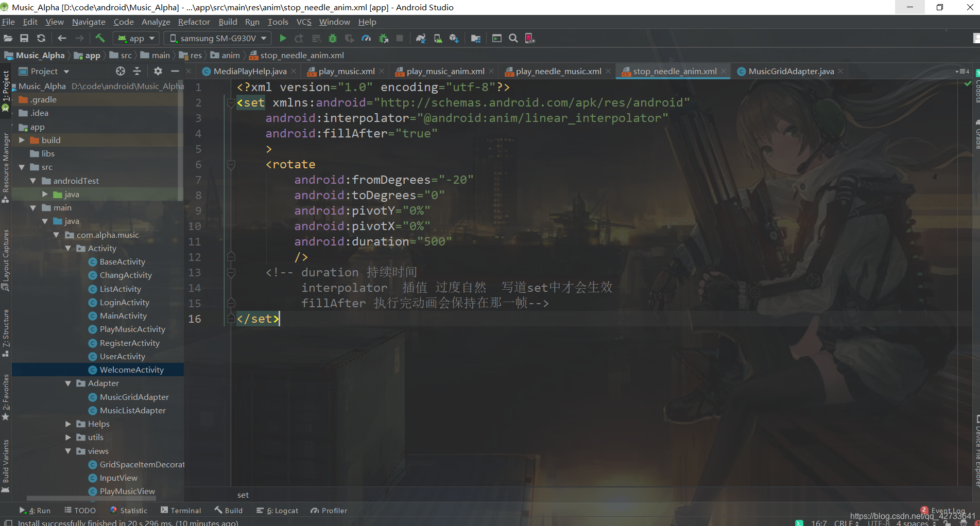Image resolution: width=980 pixels, height=526 pixels.
Task: Select LoginActivity in project tree
Action: tap(124, 303)
